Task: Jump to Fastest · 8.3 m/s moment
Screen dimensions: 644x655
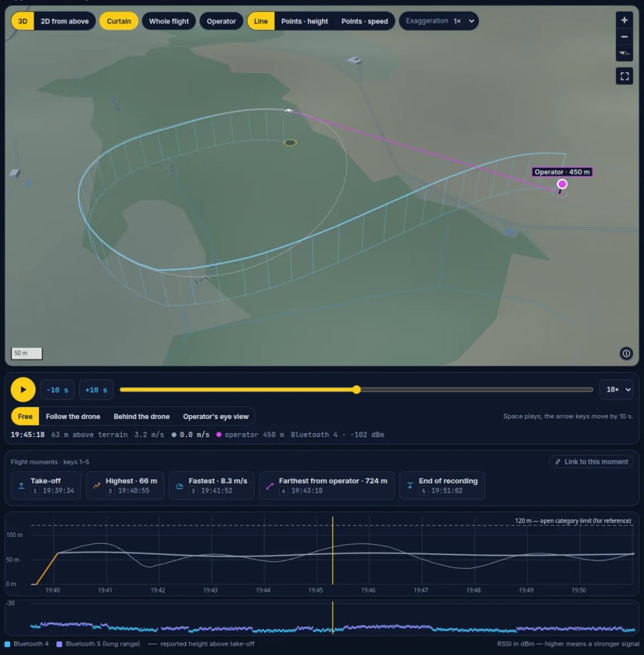Action: point(212,485)
